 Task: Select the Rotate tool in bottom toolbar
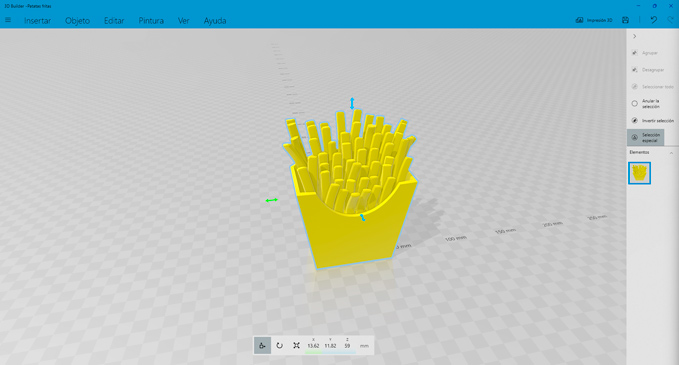(279, 346)
